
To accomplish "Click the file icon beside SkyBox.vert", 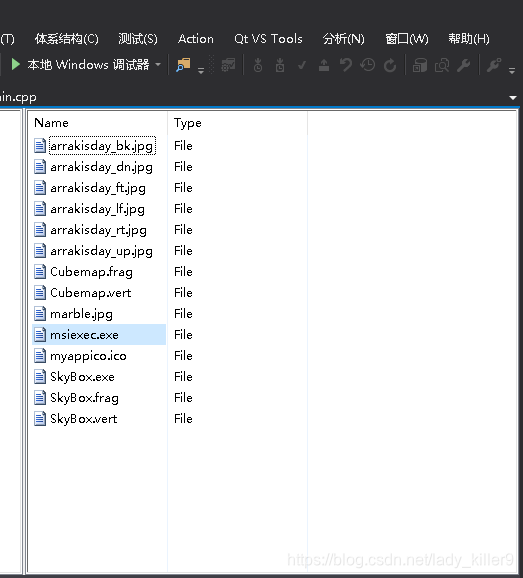I will tap(40, 419).
